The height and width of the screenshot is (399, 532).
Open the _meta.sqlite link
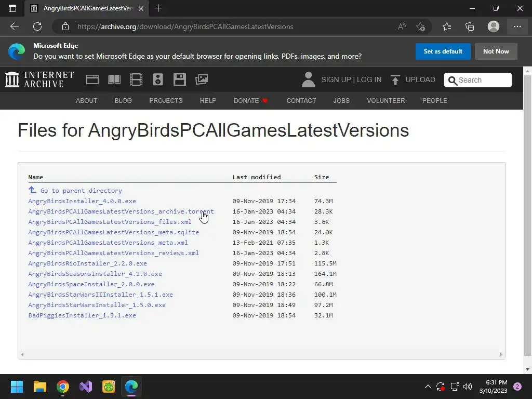[x=114, y=232]
